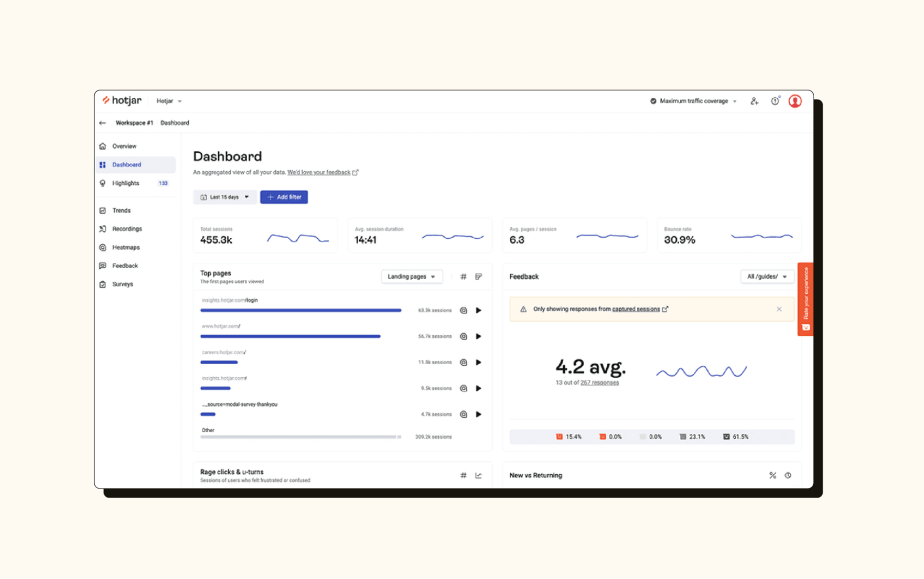Click the Hotjar logo
Viewport: 924px width, 579px height.
point(121,100)
